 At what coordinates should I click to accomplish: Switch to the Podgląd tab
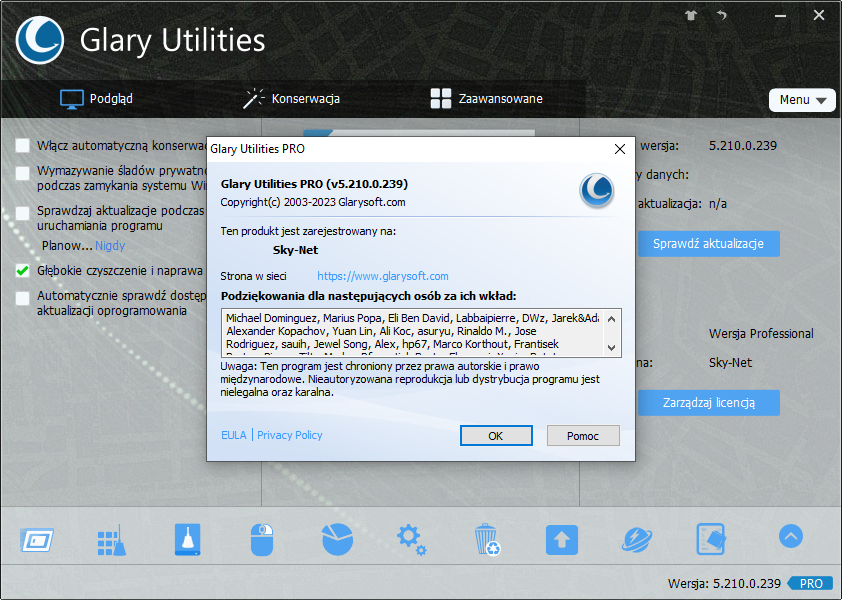point(97,99)
